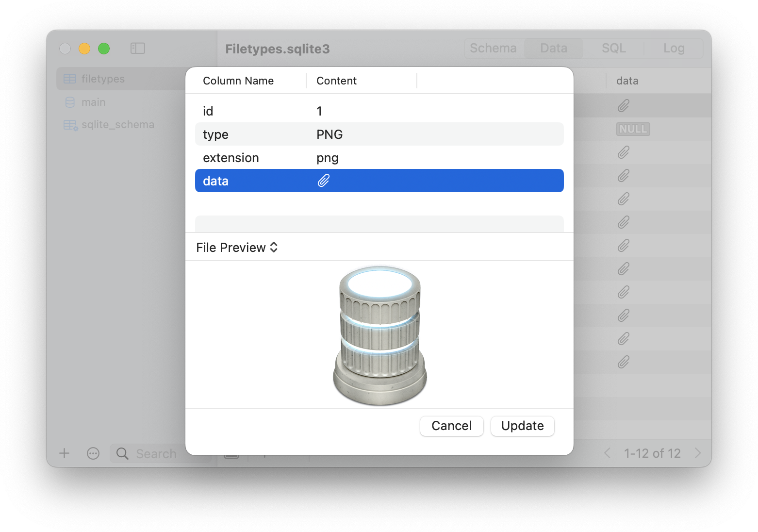Select the highlighted data column name
This screenshot has height=532, width=758.
[216, 181]
